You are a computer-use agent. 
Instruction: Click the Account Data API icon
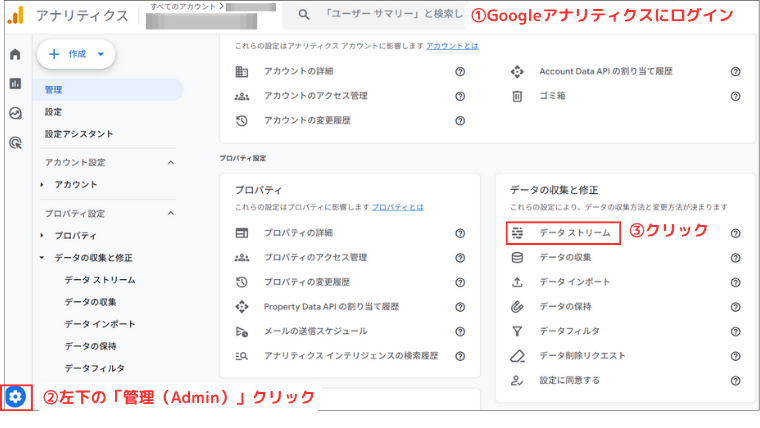(517, 72)
